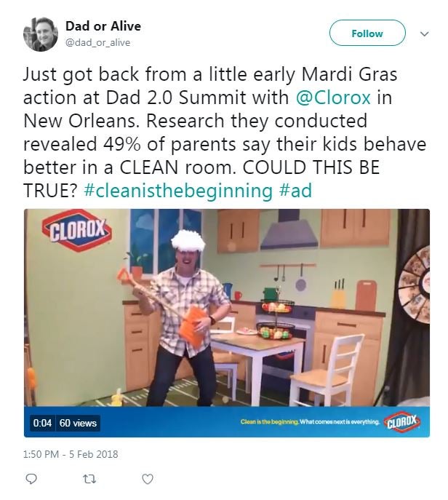
Task: Open the 1:50 PM - 5 Feb 2018 timestamp
Action: tap(71, 454)
